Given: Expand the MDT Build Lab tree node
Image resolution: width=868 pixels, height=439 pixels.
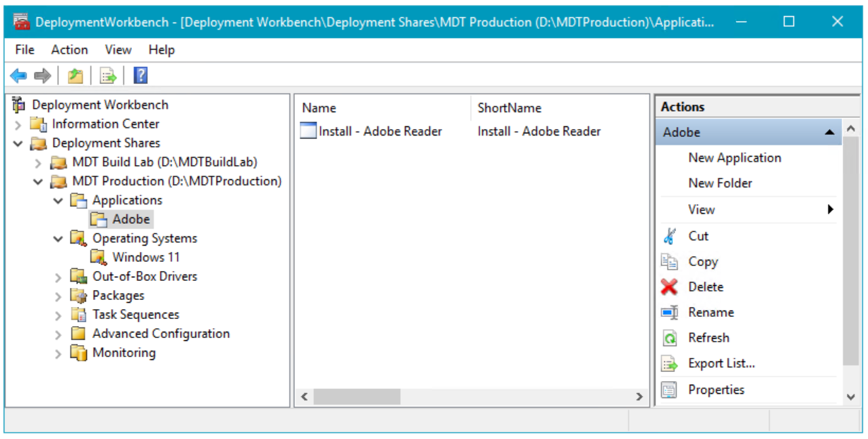Looking at the screenshot, I should [39, 163].
